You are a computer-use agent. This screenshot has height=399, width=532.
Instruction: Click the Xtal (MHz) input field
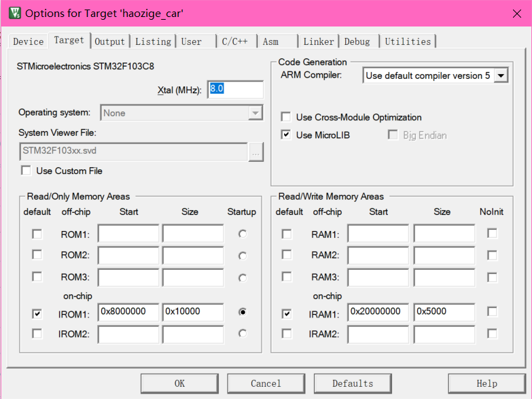(236, 89)
